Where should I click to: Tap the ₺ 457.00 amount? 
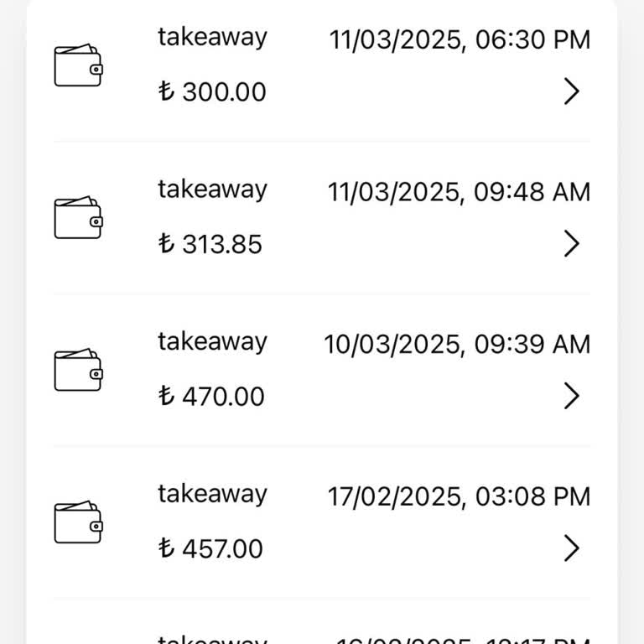210,548
